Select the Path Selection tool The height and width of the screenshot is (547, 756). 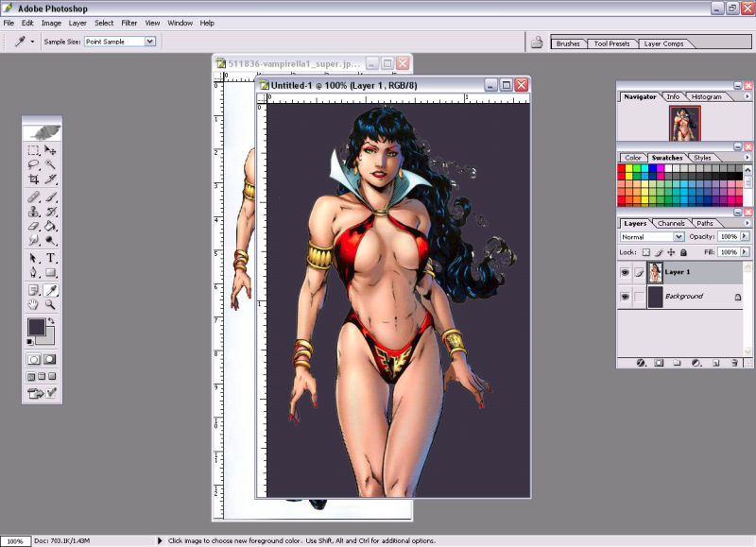pyautogui.click(x=33, y=258)
